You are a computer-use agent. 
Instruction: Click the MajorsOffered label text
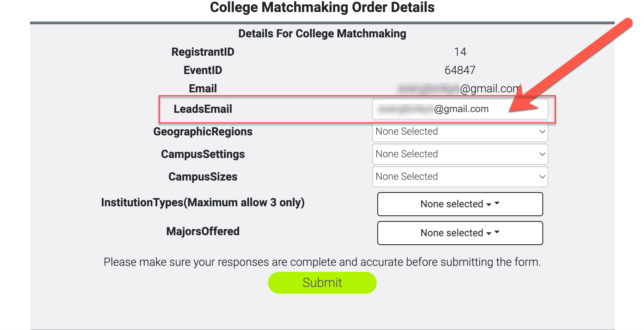tap(203, 231)
